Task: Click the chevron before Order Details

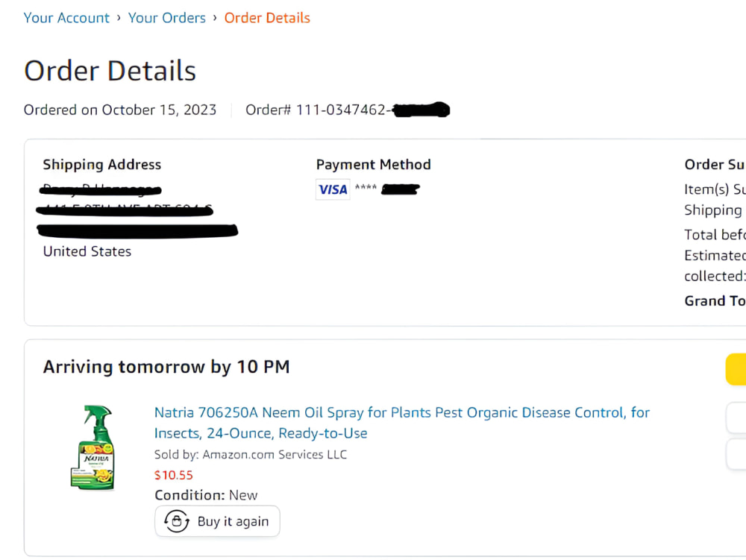Action: pos(215,18)
